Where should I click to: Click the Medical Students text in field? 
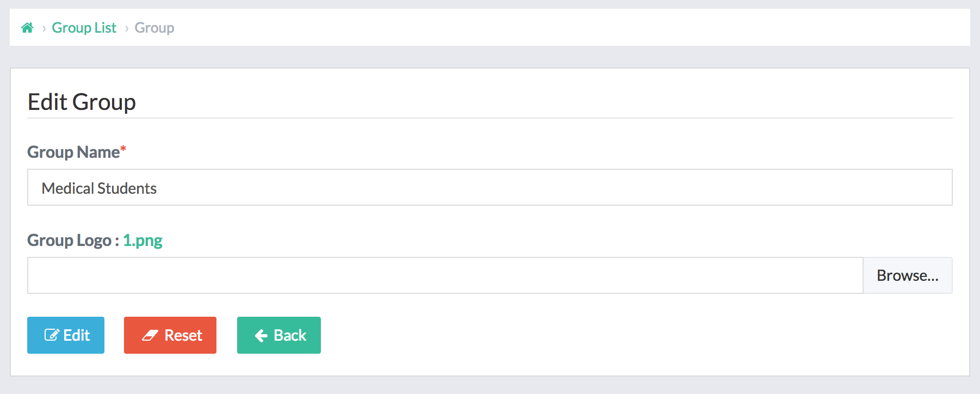pos(99,188)
